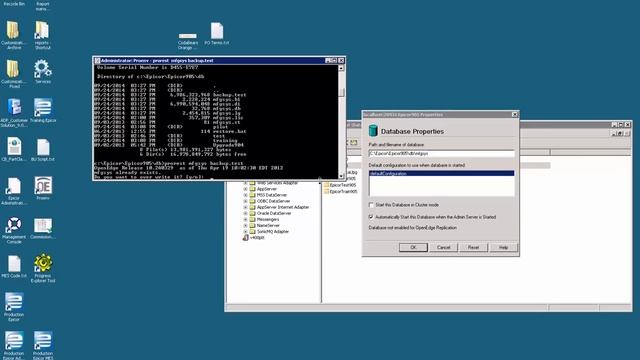The height and width of the screenshot is (360, 640).
Task: Click the Help button in dialog
Action: [x=503, y=247]
